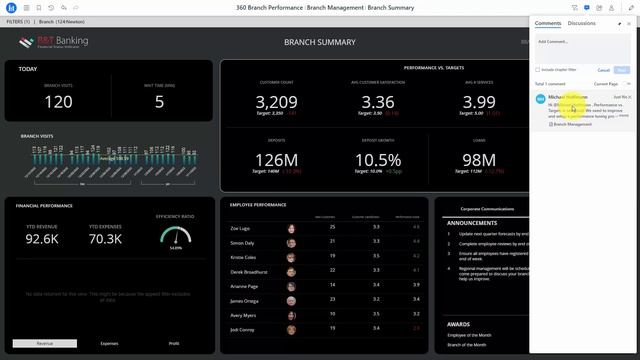Viewport: 640px width, 360px height.
Task: Click the 98M loans value
Action: (479, 160)
